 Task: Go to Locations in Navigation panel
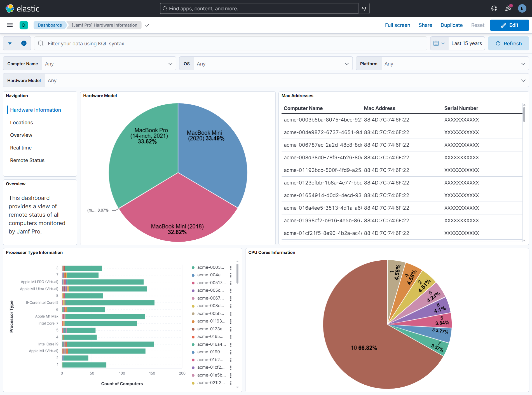pos(22,123)
